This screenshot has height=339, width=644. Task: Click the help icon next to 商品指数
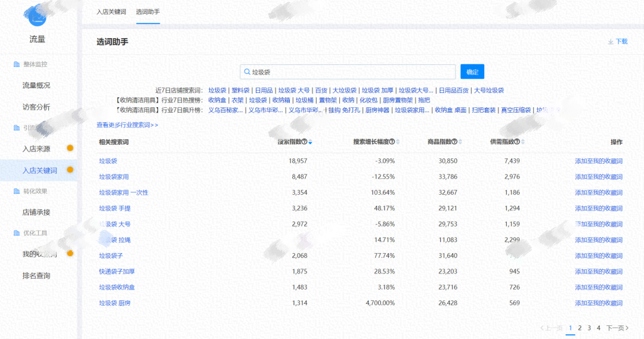[454, 142]
